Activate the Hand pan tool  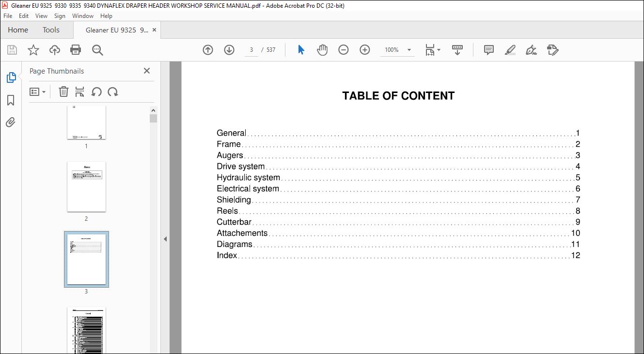322,50
